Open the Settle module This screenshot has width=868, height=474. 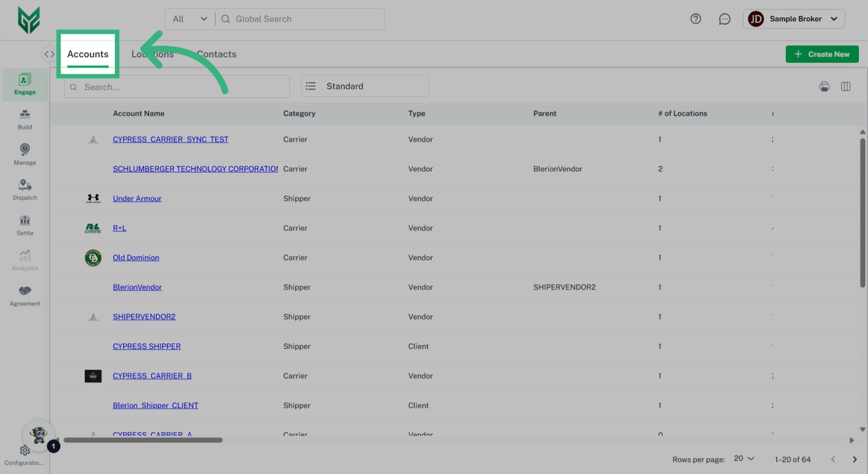24,225
